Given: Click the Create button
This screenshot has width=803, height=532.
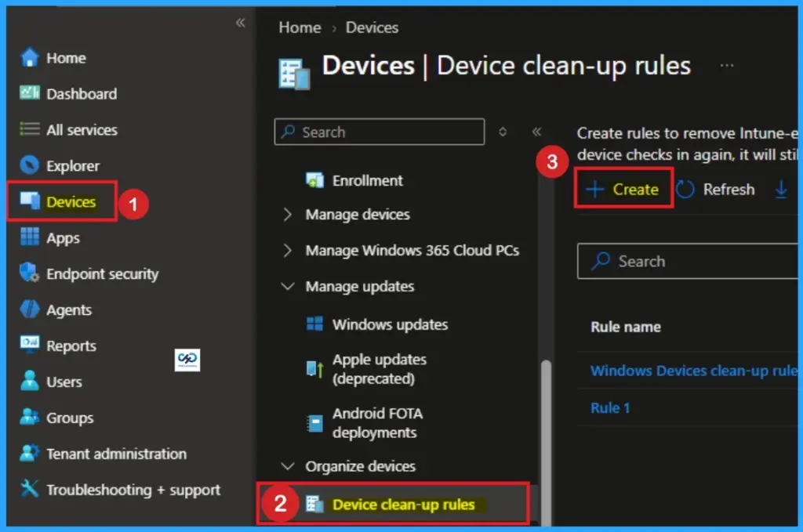Looking at the screenshot, I should tap(623, 190).
